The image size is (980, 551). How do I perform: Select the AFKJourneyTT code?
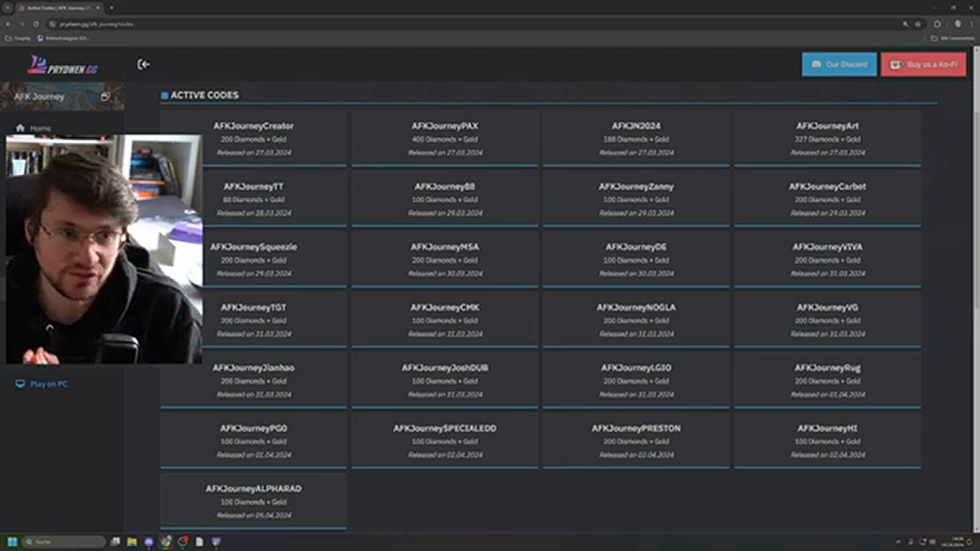pyautogui.click(x=254, y=199)
